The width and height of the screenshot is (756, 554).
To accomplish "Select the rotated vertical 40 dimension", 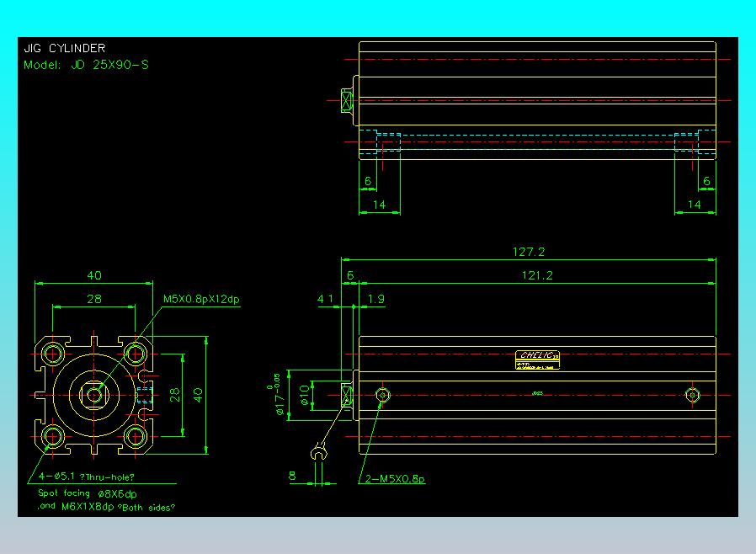I will (198, 395).
